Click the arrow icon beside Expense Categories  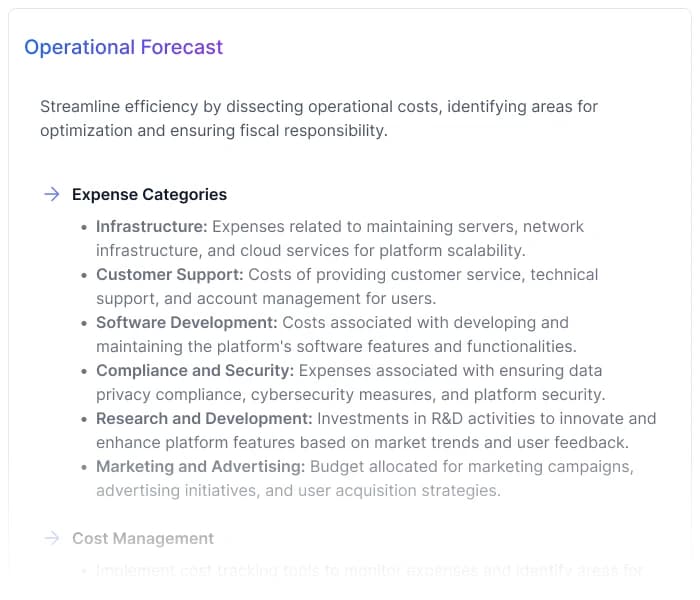tap(52, 194)
